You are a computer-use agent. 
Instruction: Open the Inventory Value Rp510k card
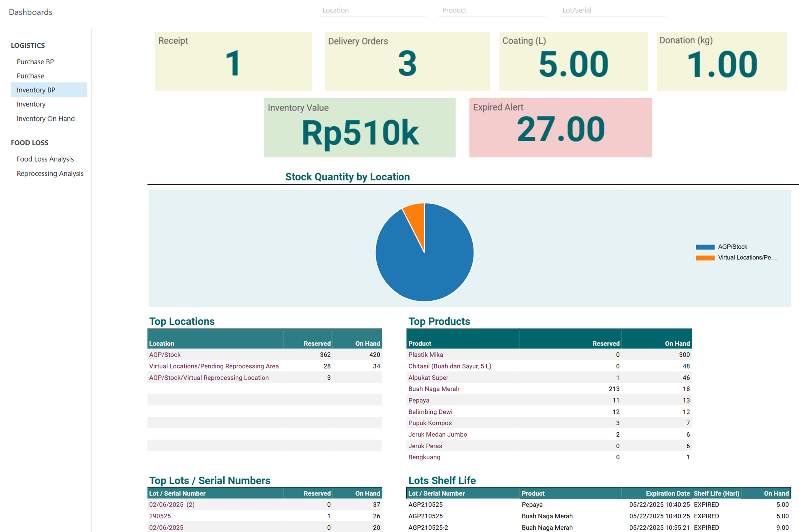(360, 128)
